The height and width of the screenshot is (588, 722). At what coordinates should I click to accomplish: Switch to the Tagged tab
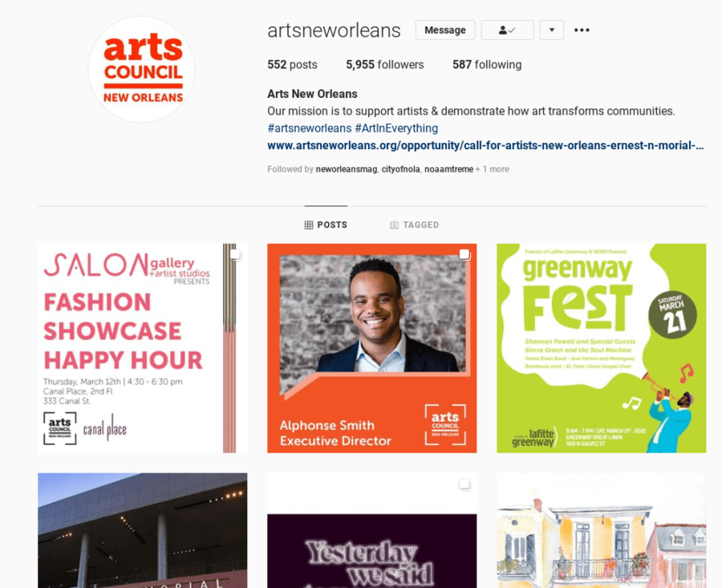tap(414, 225)
